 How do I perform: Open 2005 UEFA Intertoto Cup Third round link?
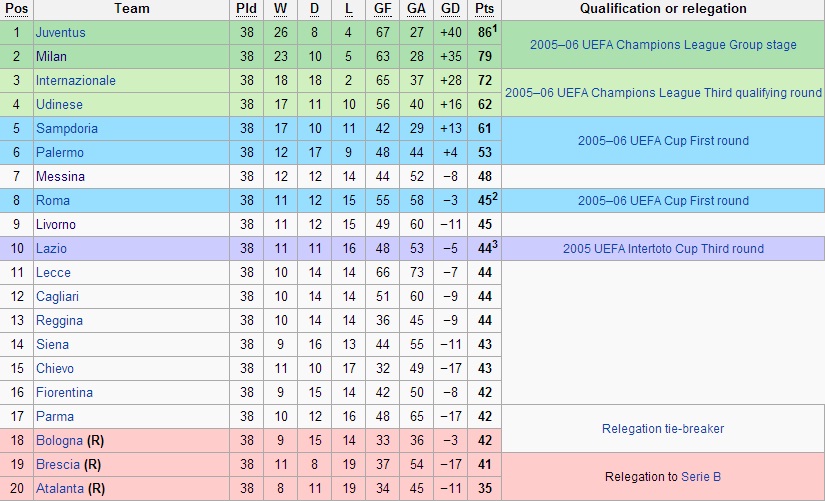(x=663, y=249)
